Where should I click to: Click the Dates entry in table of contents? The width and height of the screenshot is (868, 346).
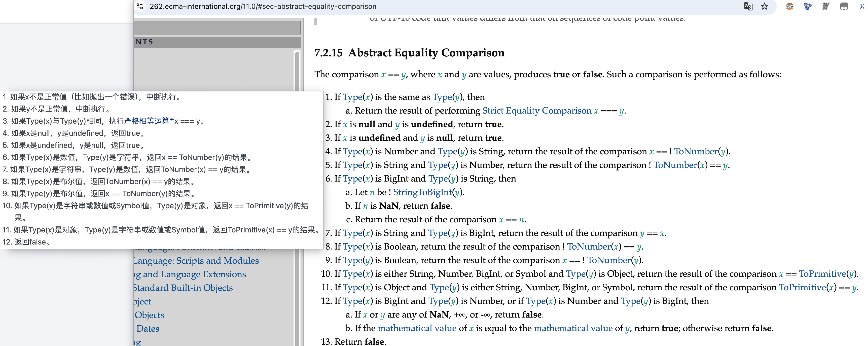(148, 329)
